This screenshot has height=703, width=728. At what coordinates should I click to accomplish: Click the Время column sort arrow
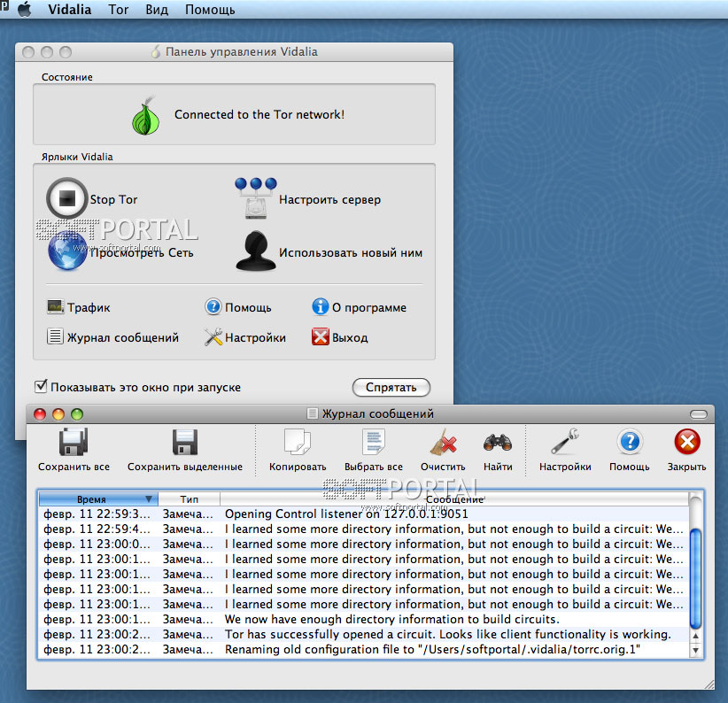(x=149, y=498)
